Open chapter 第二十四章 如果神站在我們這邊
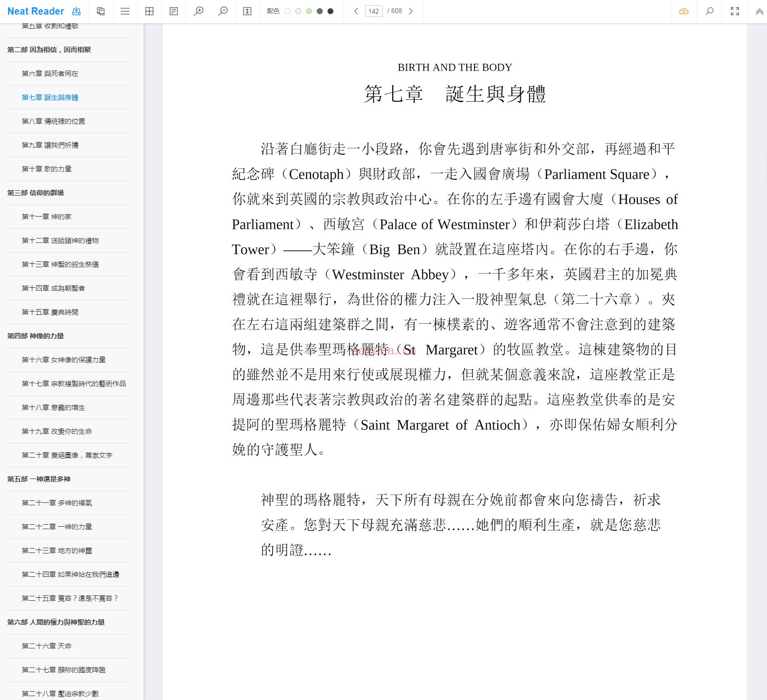The width and height of the screenshot is (767, 700). [x=71, y=574]
